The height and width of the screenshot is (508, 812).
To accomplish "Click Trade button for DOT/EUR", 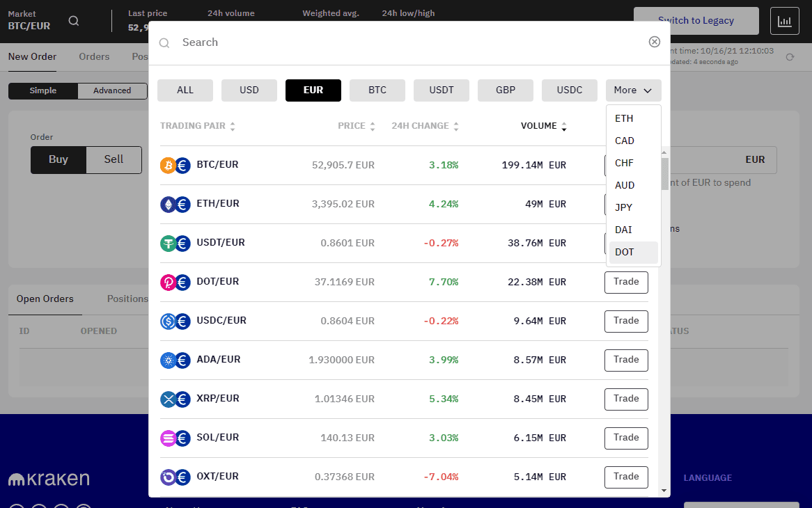I will point(626,282).
